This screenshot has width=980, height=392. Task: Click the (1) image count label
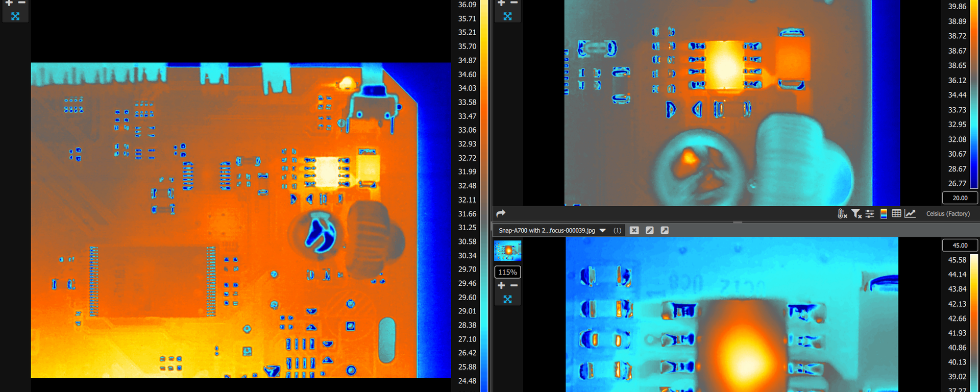coord(617,231)
